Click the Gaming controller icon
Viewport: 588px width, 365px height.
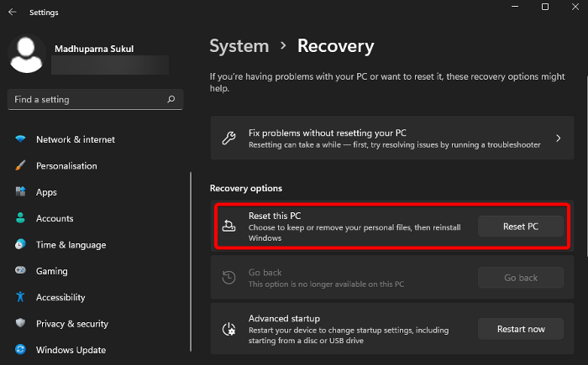20,271
